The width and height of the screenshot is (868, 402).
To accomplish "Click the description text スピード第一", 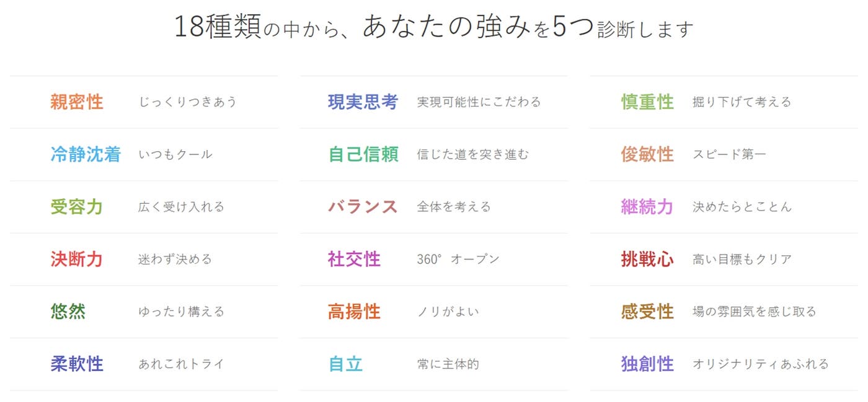I will (729, 155).
